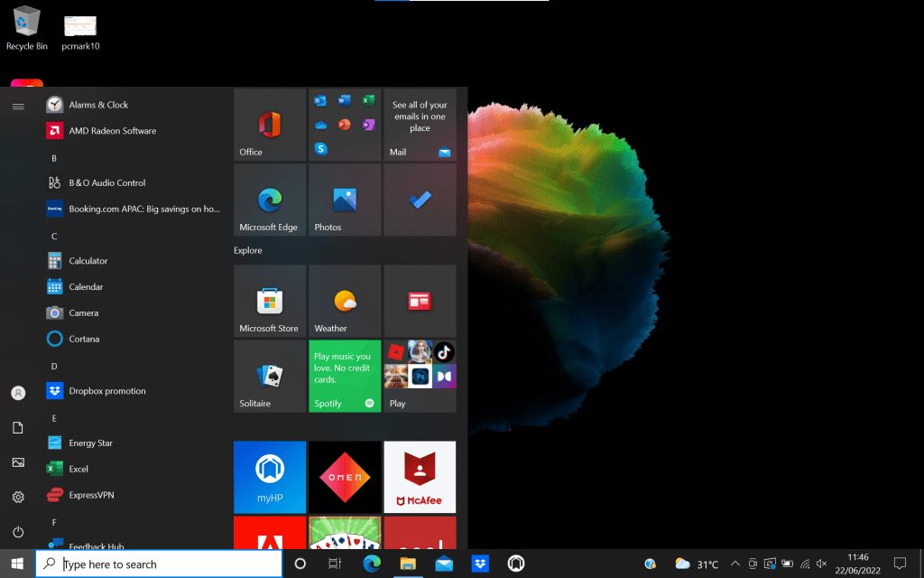Open the clock showing 11:46
The width and height of the screenshot is (924, 578).
pyautogui.click(x=857, y=564)
